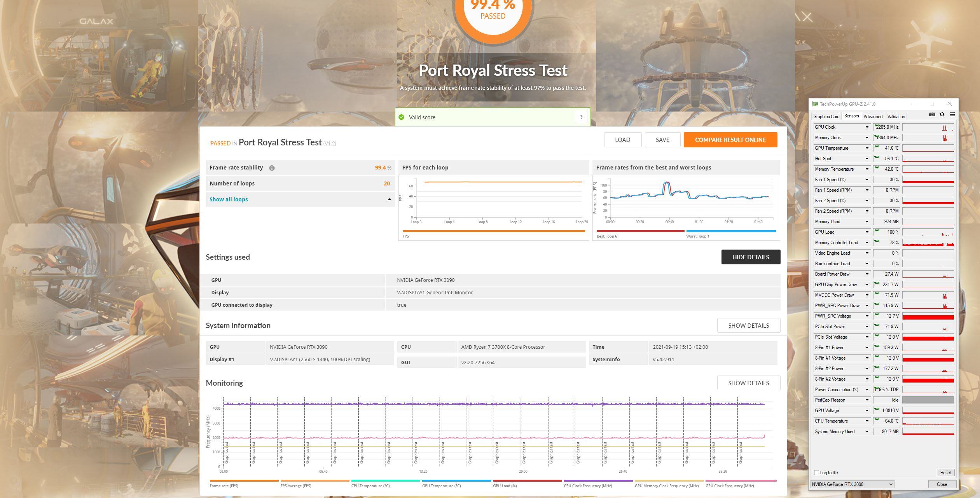
Task: Click Memory Controller Load sensor graph
Action: tap(928, 243)
